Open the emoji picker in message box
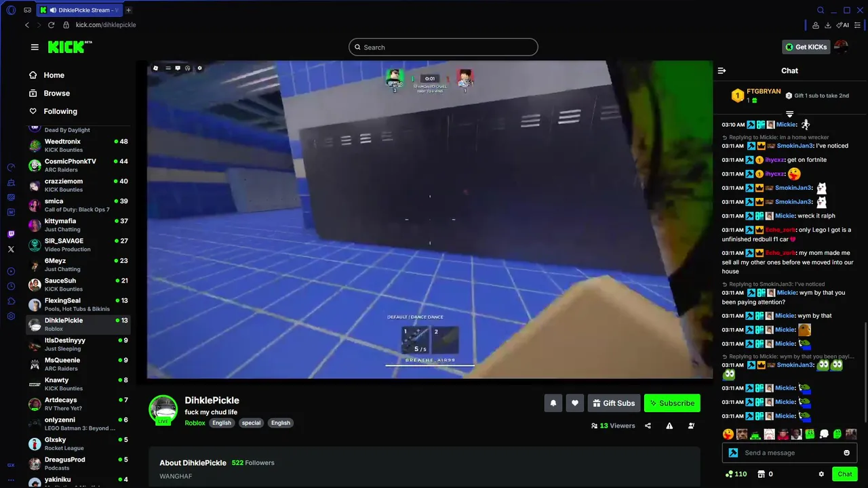Screen dimensions: 868x488 847,453
